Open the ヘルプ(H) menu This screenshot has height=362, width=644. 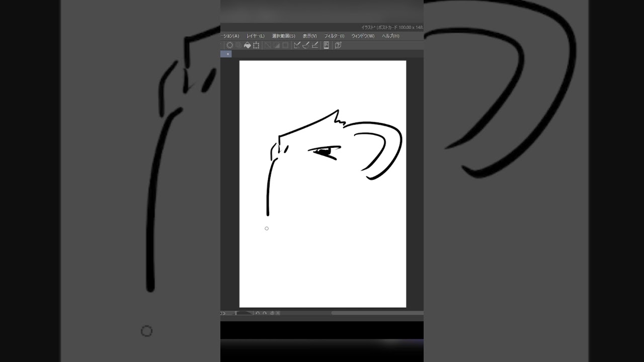click(x=390, y=36)
